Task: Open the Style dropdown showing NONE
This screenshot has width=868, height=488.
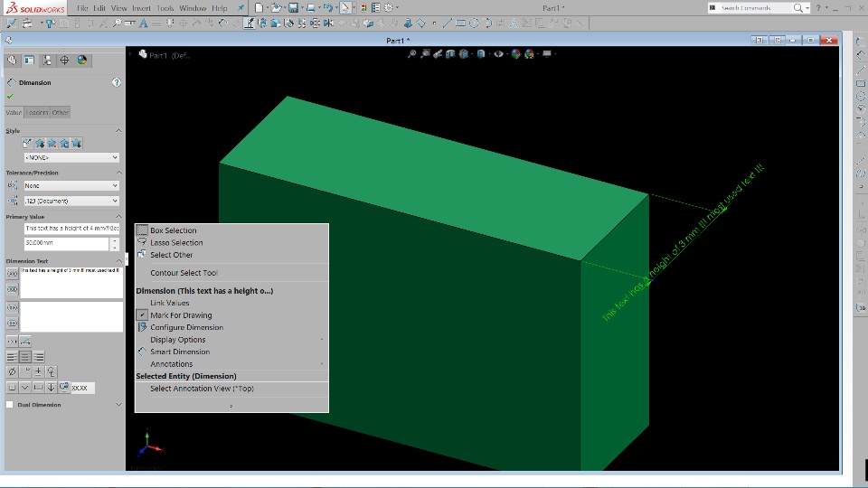Action: (x=71, y=157)
